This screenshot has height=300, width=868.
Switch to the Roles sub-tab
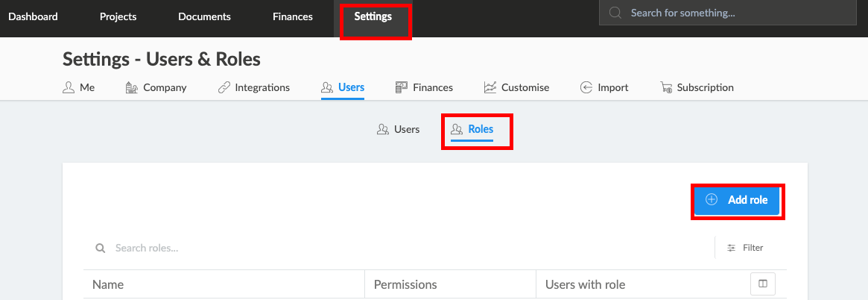click(x=472, y=129)
